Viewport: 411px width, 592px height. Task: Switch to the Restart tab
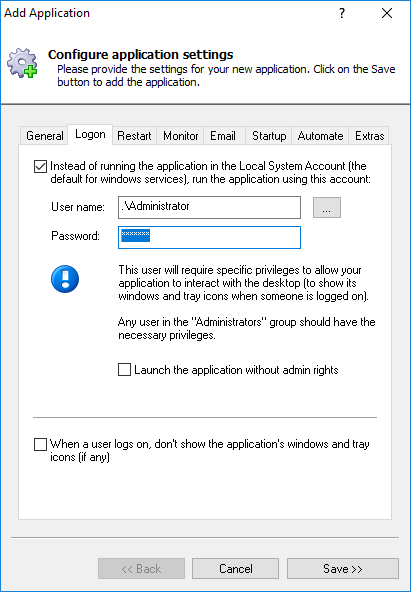tap(134, 136)
